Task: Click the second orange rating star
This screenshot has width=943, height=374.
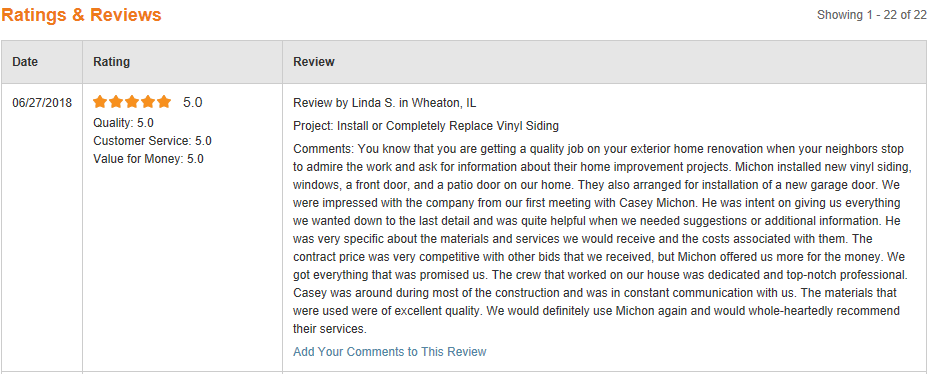Action: coord(116,102)
